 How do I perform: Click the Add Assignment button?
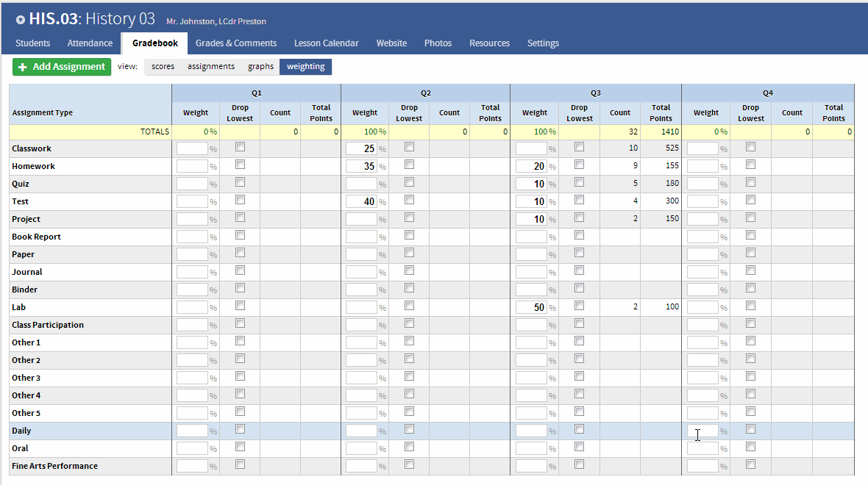62,66
